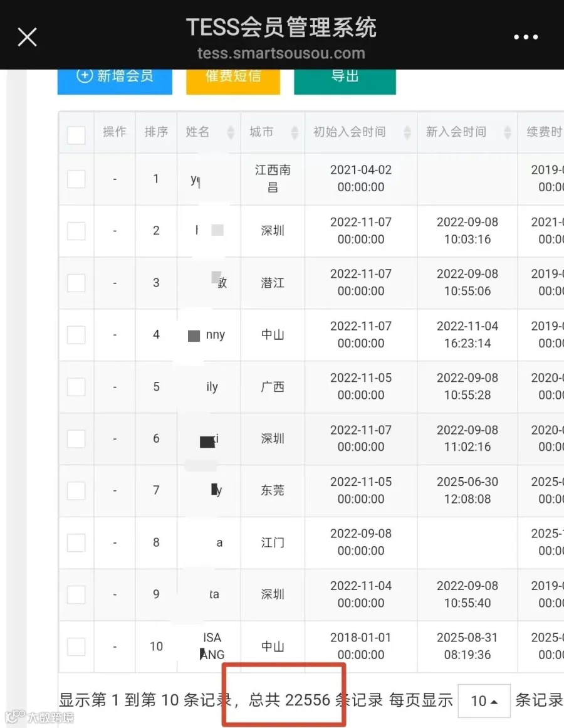Check the checkbox for row 3 潜江
This screenshot has height=728, width=564.
[76, 283]
